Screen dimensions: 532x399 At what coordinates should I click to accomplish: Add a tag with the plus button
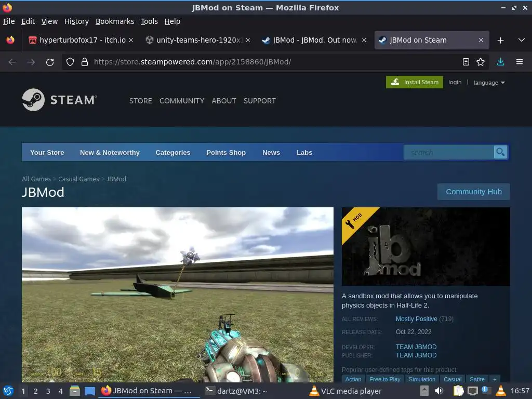pos(495,379)
